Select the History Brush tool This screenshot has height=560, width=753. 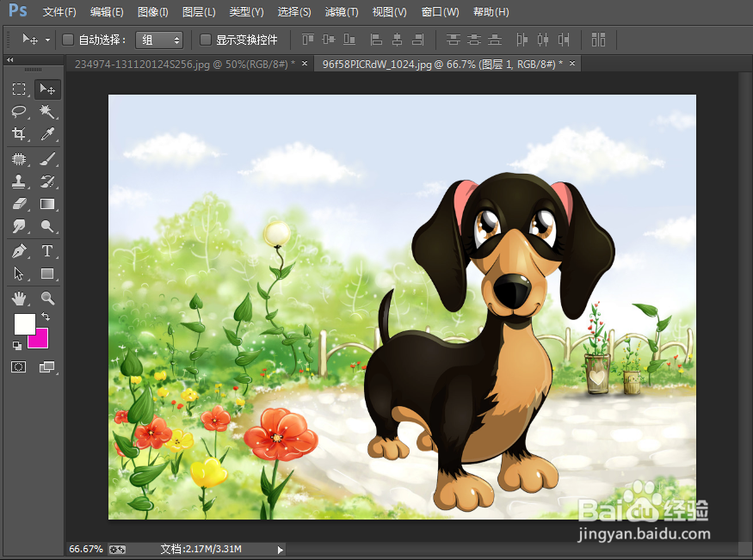click(47, 182)
